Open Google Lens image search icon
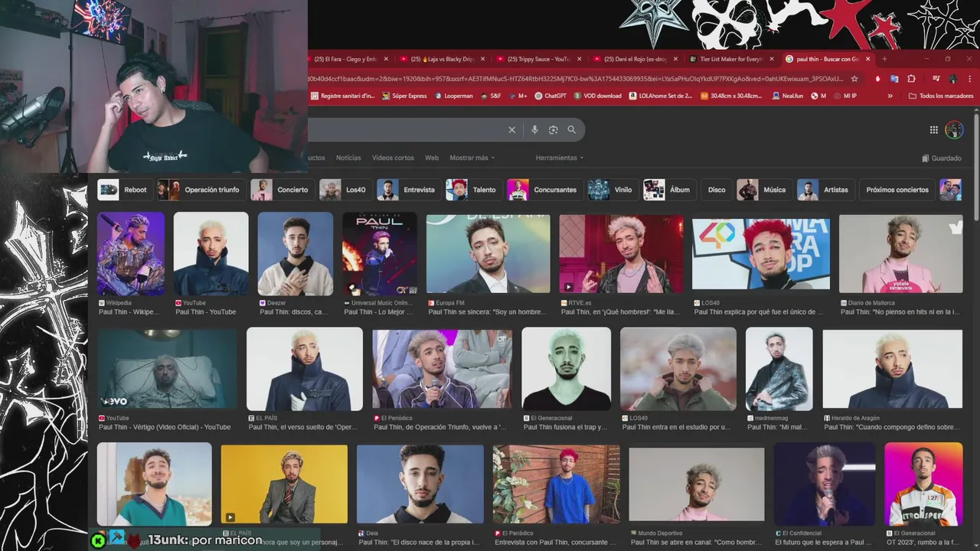Screen dimensions: 980x551 point(553,130)
